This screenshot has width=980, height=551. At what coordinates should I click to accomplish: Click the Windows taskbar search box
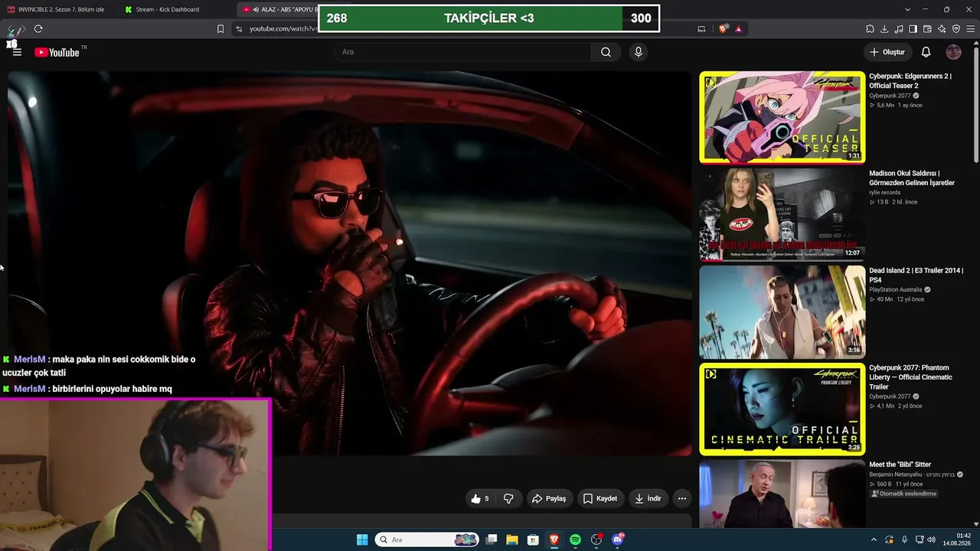[427, 540]
